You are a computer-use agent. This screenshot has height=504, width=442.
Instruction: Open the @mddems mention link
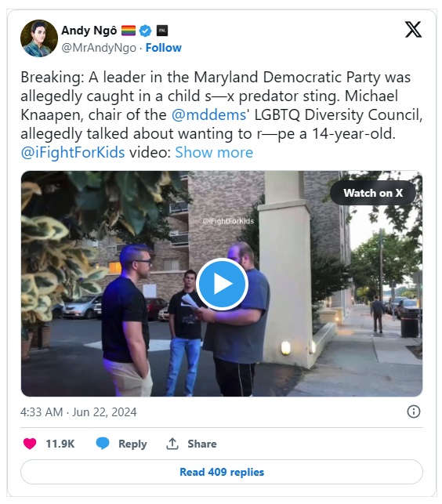[x=208, y=114]
